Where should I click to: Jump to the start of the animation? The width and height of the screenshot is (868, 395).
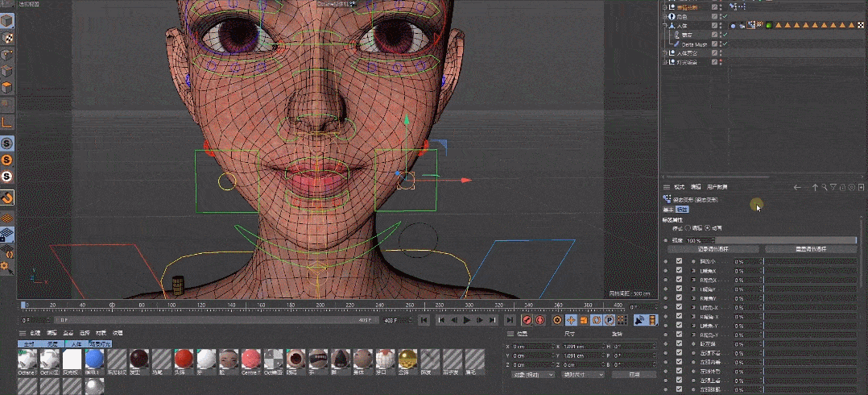point(424,320)
